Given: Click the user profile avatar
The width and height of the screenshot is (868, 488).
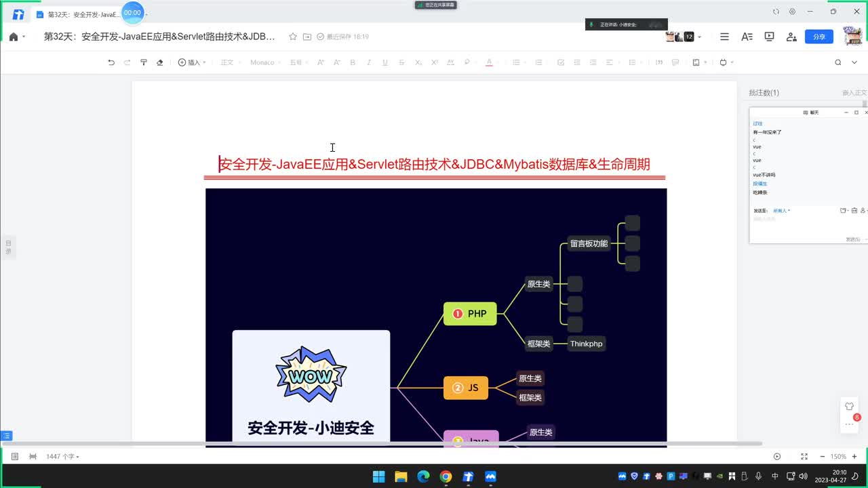Looking at the screenshot, I should pos(852,36).
